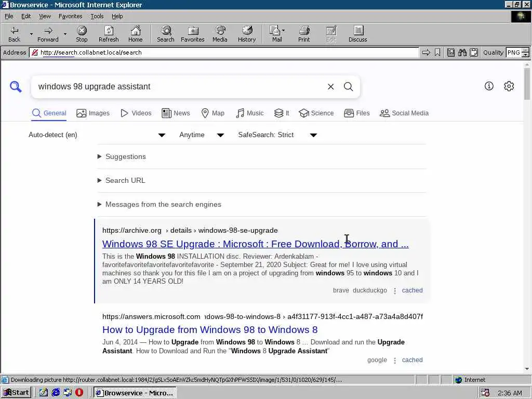Click the Address bar URL field

coord(224,52)
